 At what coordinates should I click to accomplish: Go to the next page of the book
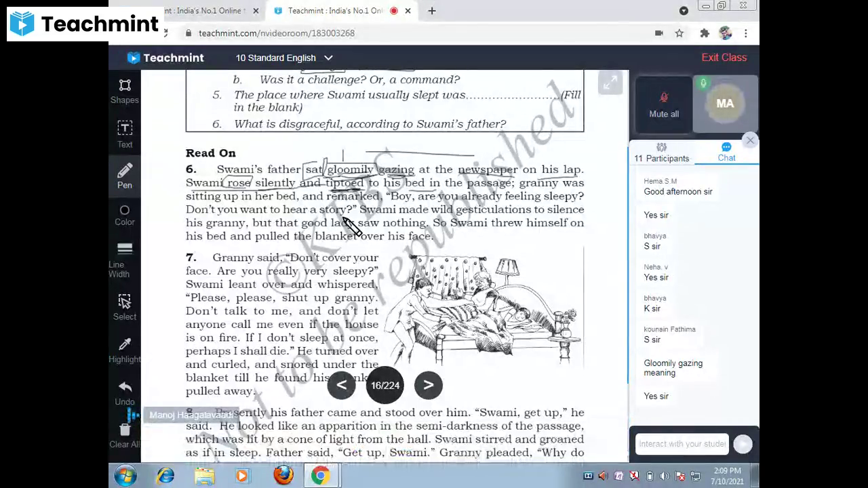coord(428,384)
